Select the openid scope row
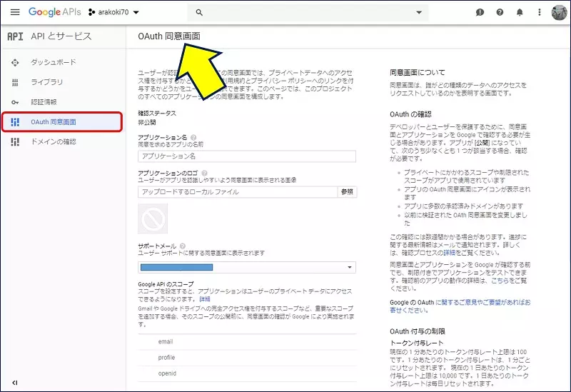Image resolution: width=571 pixels, height=392 pixels. pyautogui.click(x=247, y=373)
